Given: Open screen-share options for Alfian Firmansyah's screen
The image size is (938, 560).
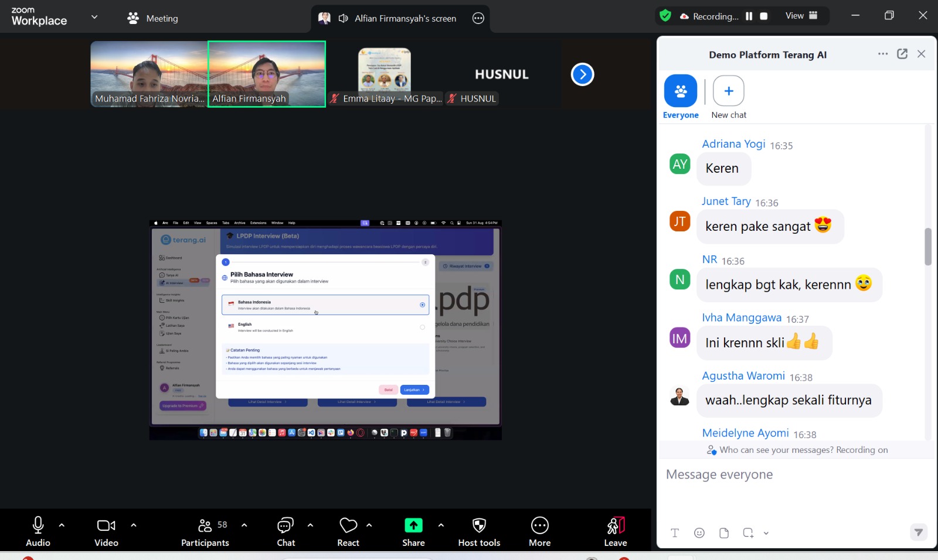Looking at the screenshot, I should click(x=478, y=18).
